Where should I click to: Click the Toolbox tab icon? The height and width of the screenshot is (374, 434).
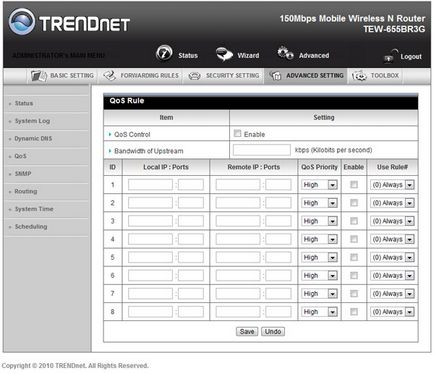click(359, 76)
